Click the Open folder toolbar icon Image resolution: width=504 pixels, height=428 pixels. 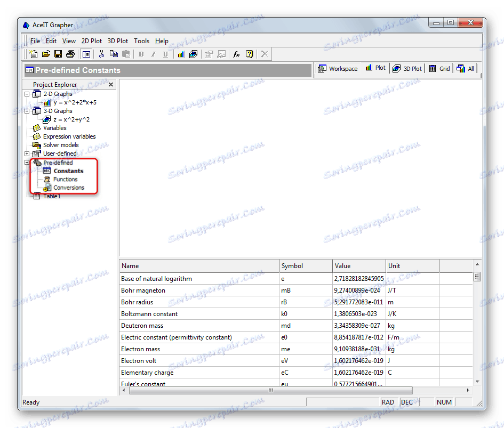click(x=46, y=54)
